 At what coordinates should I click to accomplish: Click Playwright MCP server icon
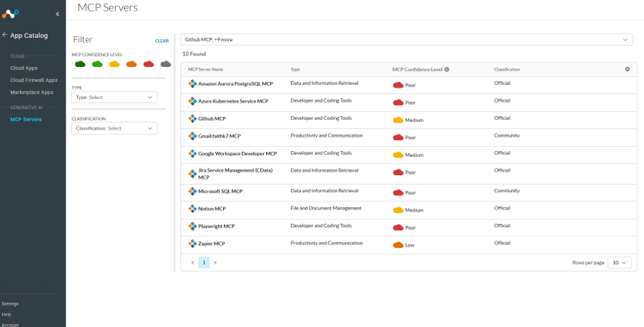[x=192, y=226]
